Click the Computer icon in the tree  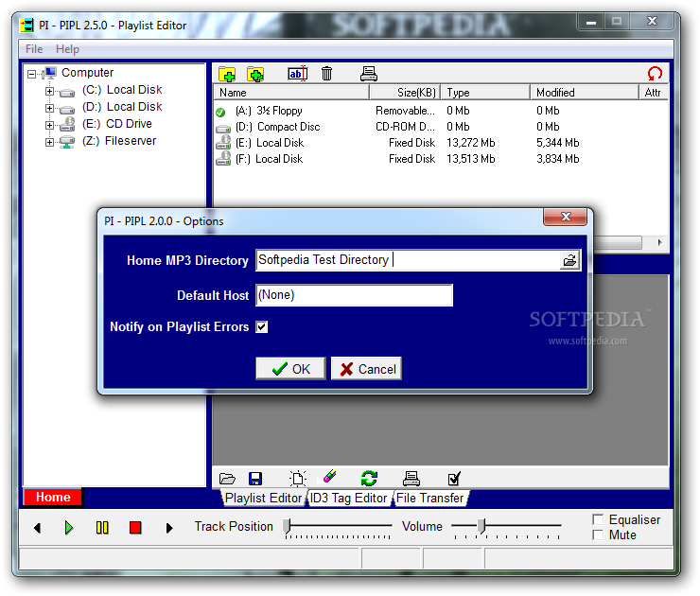[x=49, y=73]
